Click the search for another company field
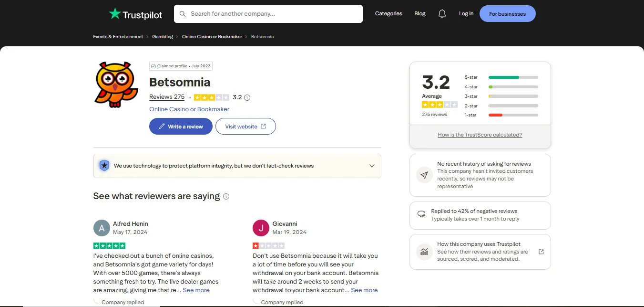 268,14
